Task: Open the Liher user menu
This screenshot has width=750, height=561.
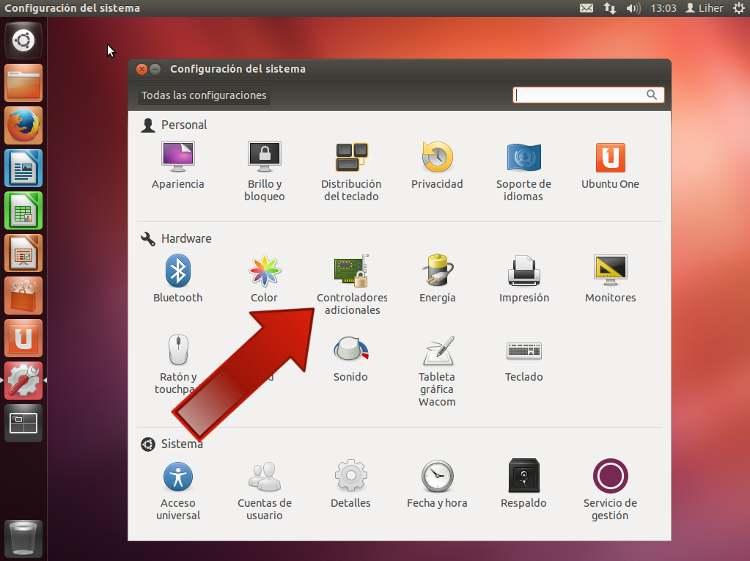Action: pos(705,8)
